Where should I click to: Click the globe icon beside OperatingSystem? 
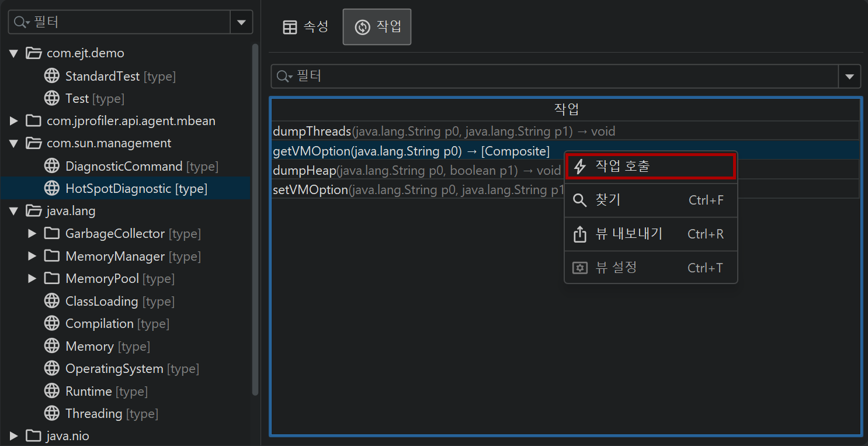pos(52,368)
